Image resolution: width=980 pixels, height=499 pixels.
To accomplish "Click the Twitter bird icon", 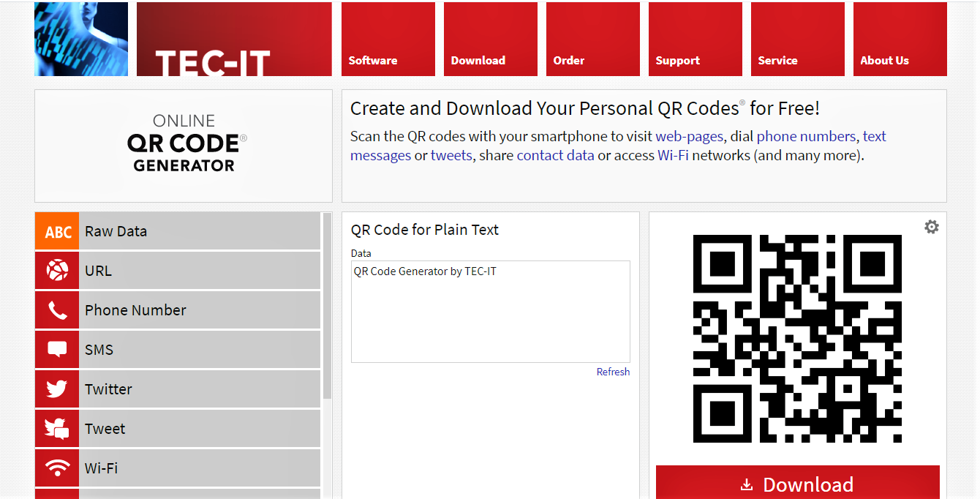I will (57, 389).
